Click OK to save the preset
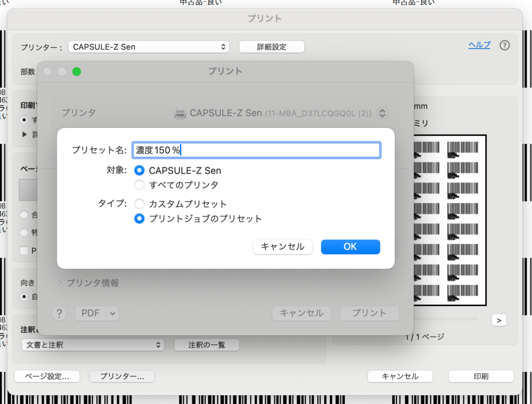Screen dimensions: 532x404 [x=350, y=247]
